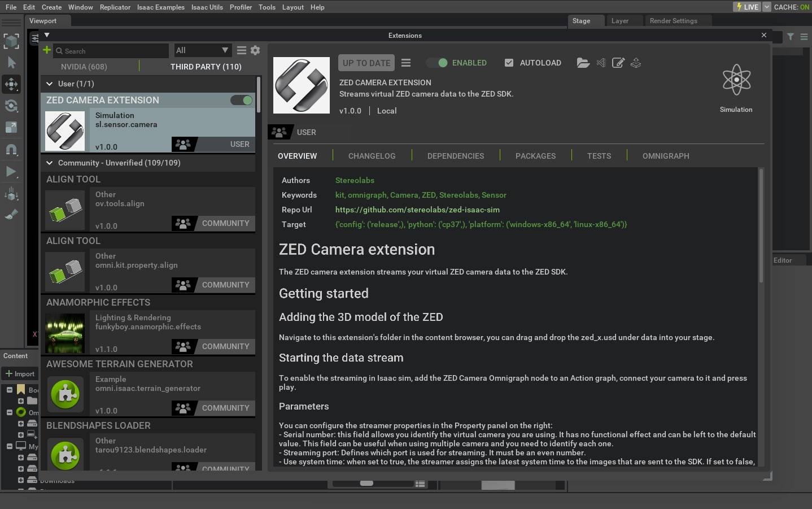Select the Awesome Terrain Generator extension
Viewport: 812px width, 509px height.
(x=149, y=387)
